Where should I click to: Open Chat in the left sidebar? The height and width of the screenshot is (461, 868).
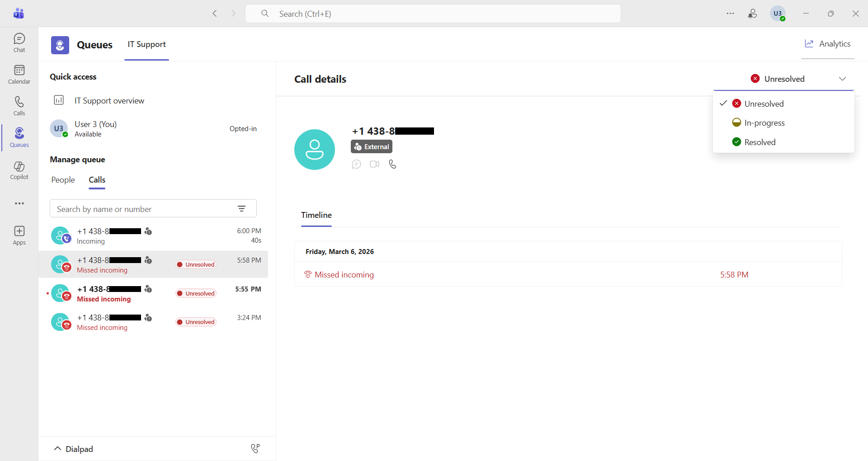pyautogui.click(x=19, y=42)
